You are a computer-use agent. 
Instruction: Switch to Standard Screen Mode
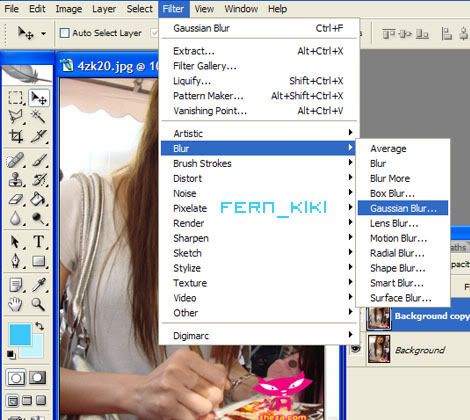click(x=13, y=400)
